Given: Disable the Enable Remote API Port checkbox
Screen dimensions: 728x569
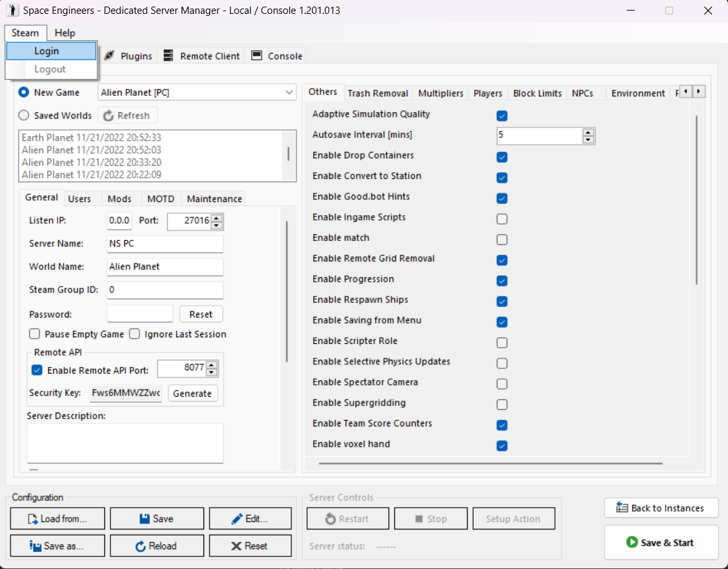Looking at the screenshot, I should 37,370.
